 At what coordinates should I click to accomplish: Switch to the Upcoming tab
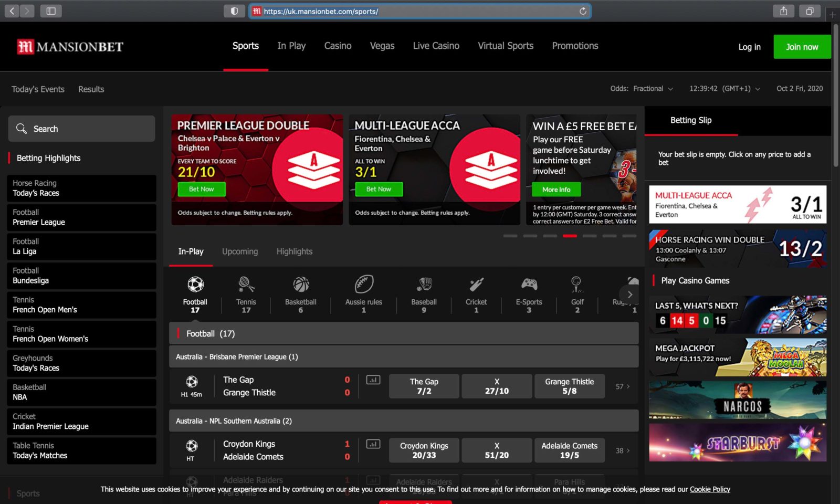(x=240, y=251)
